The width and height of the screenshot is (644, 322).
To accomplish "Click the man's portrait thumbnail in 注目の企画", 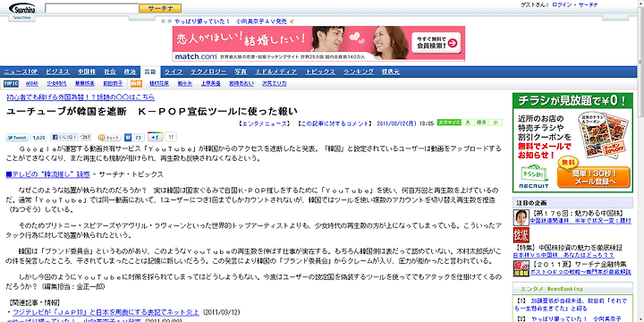I will click(521, 217).
